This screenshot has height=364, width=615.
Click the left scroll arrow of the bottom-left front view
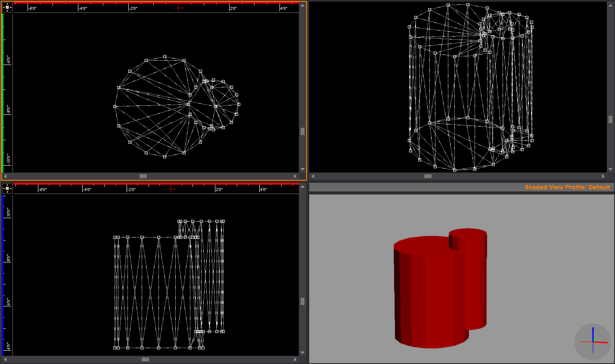[x=5, y=359]
